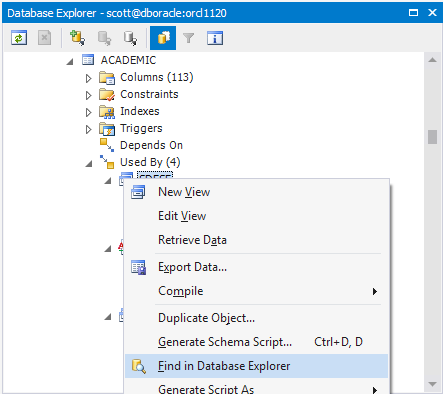Viewport: 443px width, 394px height.
Task: Click the greyed Delete toolbar icon
Action: [x=44, y=38]
